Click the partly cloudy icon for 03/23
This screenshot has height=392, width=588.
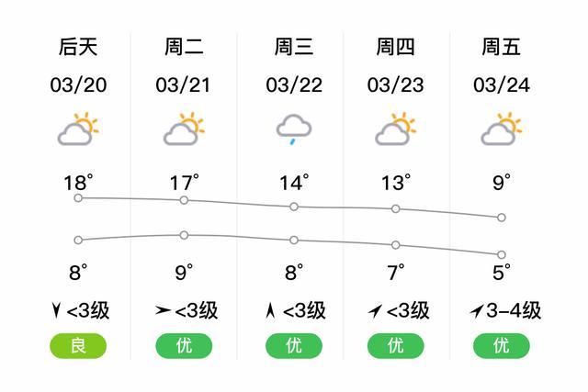tap(396, 129)
